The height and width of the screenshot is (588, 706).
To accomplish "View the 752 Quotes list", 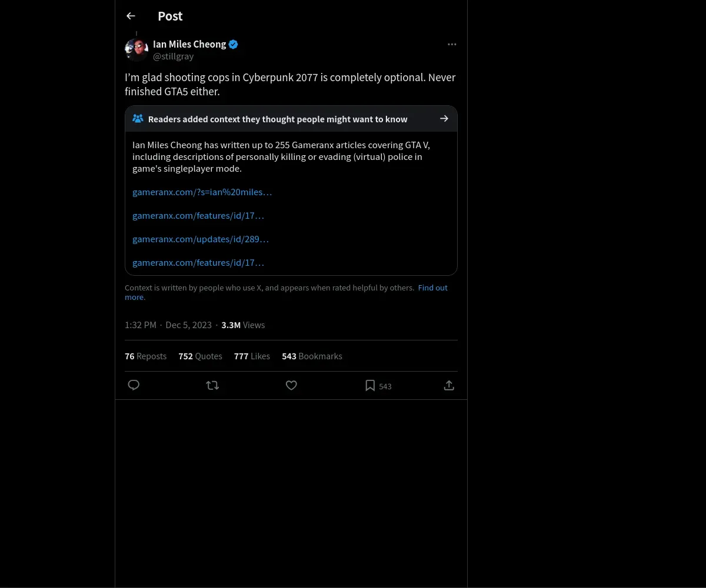I will pos(200,356).
